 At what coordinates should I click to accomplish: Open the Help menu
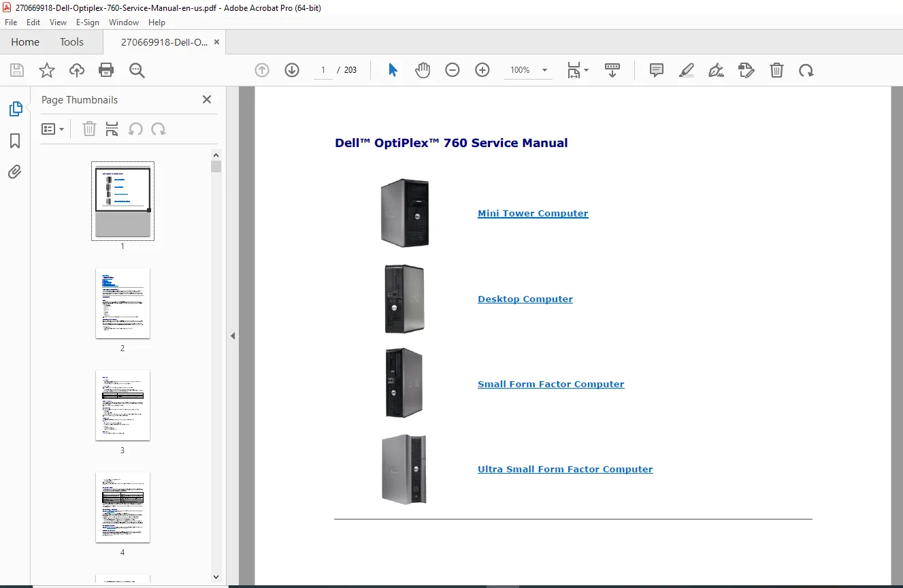pyautogui.click(x=157, y=22)
